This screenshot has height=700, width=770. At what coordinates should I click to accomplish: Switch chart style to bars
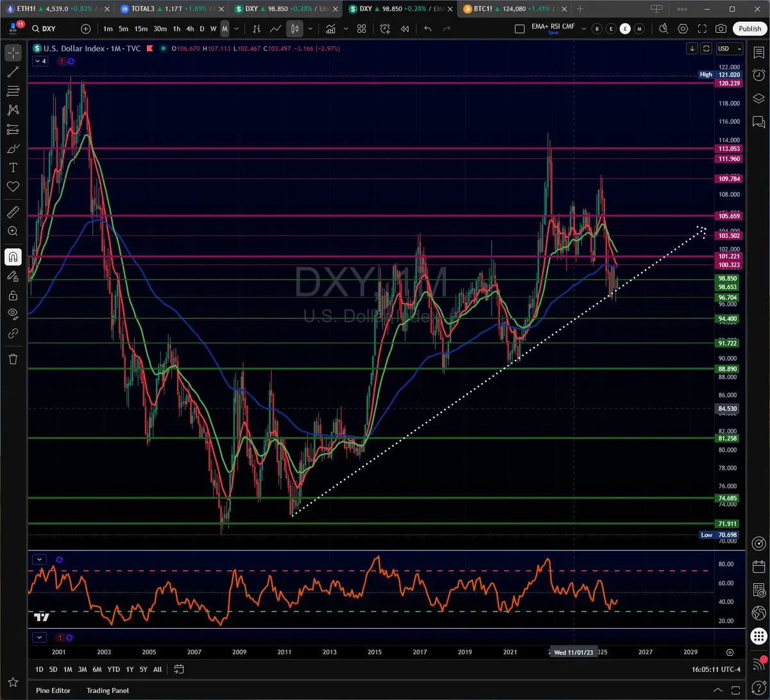[257, 29]
